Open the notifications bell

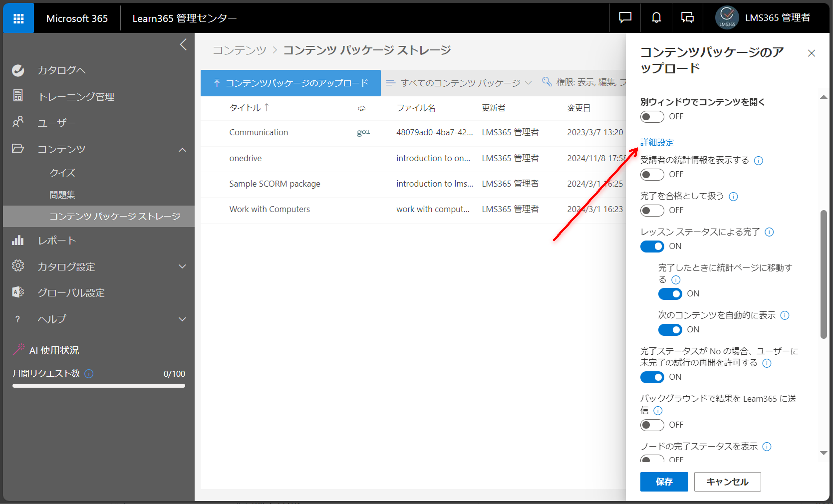656,17
